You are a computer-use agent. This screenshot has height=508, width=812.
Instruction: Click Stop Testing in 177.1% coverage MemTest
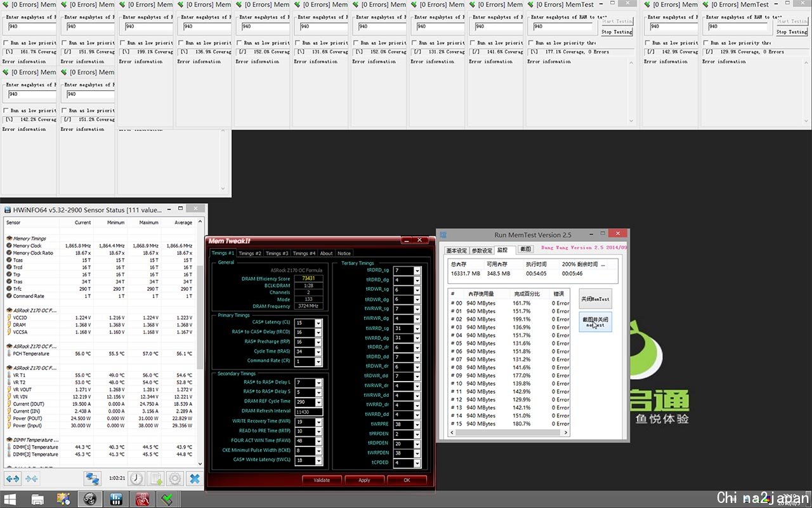(x=617, y=32)
